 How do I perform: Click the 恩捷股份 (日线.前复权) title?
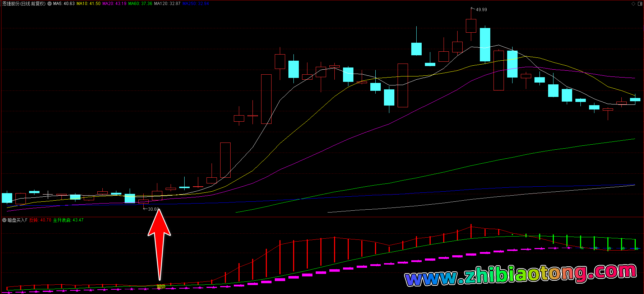pyautogui.click(x=24, y=4)
